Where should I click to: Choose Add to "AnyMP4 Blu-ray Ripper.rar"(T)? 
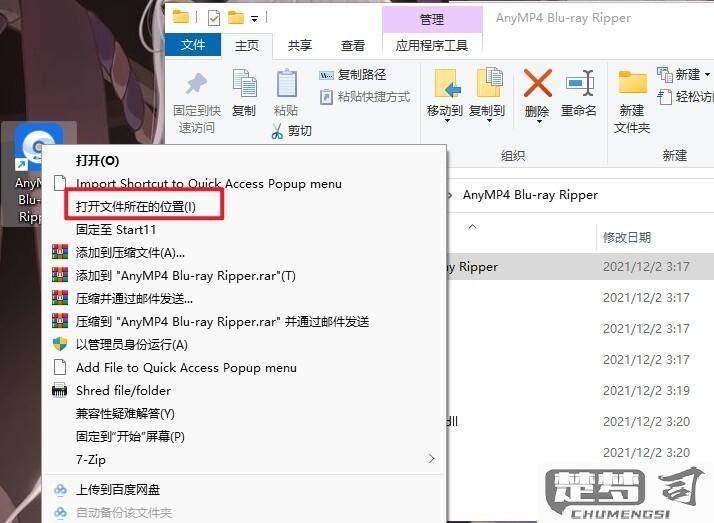(245, 276)
